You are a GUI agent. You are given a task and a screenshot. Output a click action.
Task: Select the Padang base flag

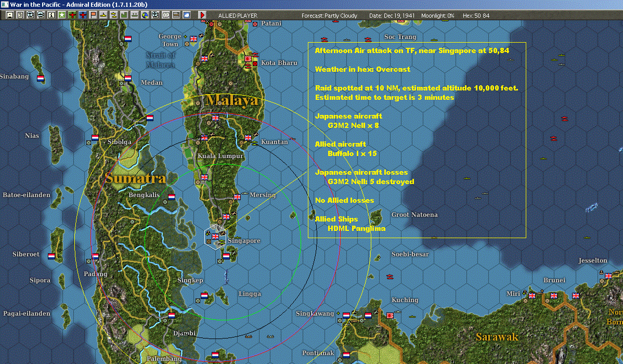pyautogui.click(x=95, y=256)
